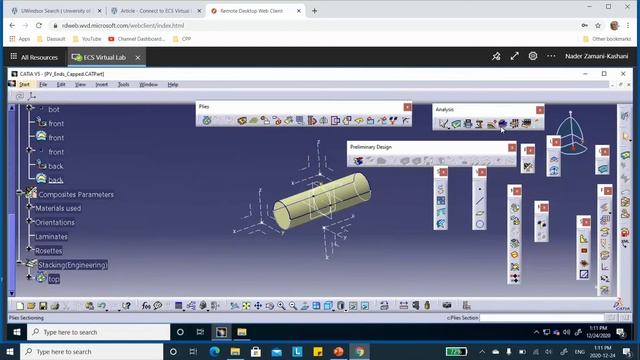
Task: Expand the bot tree node
Action: [29, 107]
